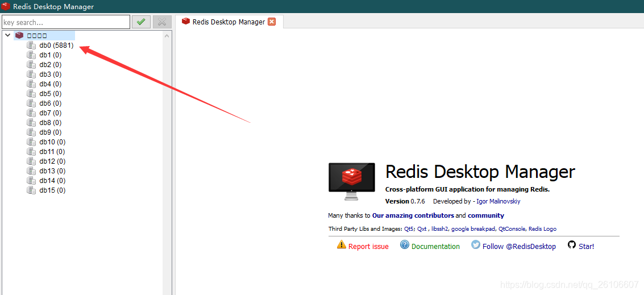
Task: Click into the key search field
Action: [66, 22]
